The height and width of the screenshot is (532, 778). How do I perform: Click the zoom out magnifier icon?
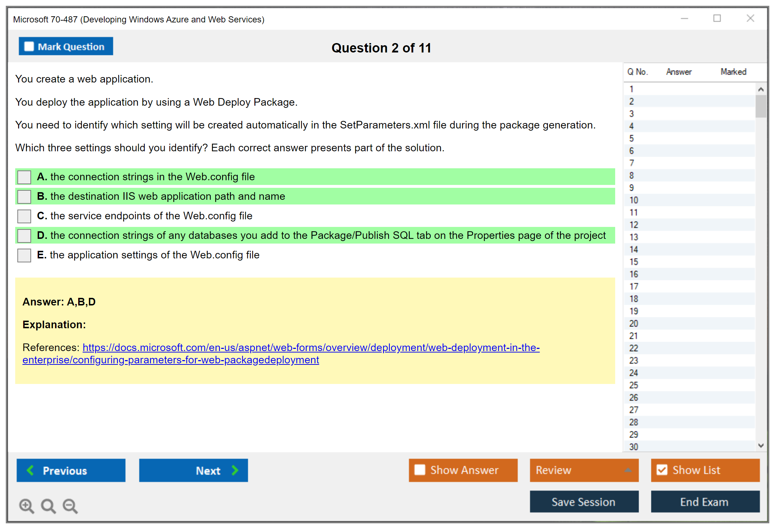click(x=70, y=506)
